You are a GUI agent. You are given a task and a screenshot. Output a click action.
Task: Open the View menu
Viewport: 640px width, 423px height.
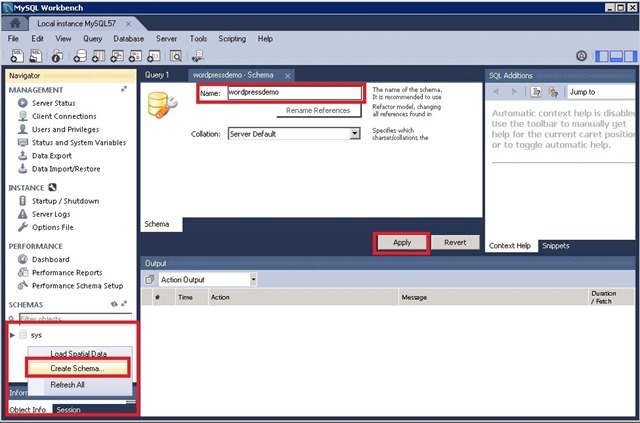(63, 38)
